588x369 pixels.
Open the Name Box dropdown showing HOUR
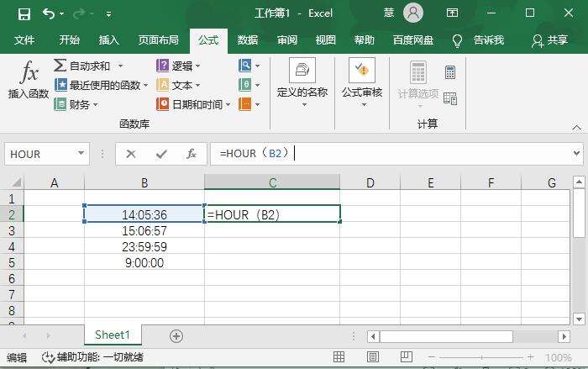81,153
